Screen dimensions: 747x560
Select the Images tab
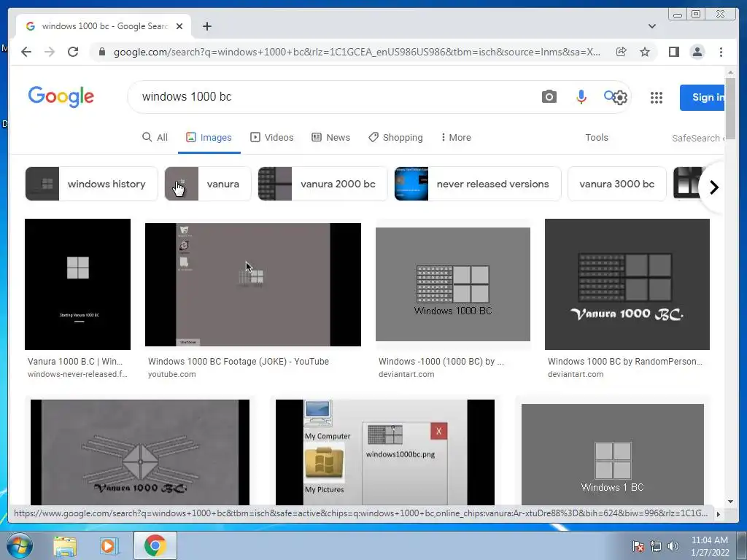(209, 138)
